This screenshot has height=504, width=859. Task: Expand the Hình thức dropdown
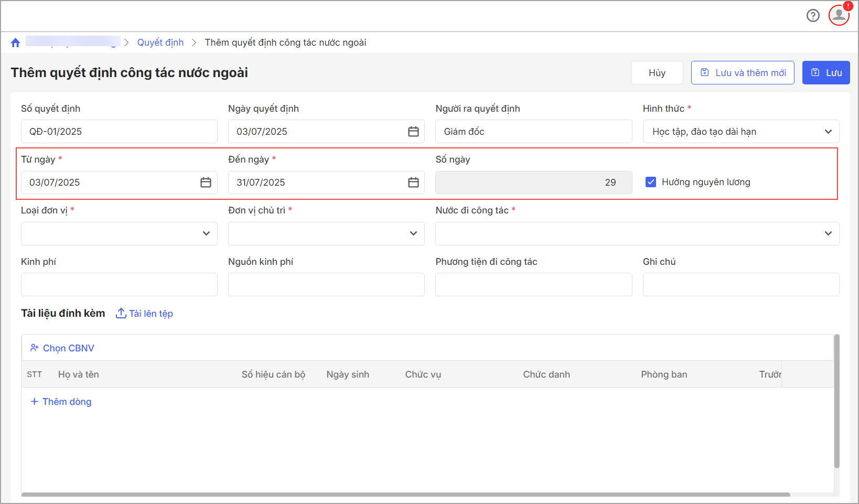tap(828, 132)
